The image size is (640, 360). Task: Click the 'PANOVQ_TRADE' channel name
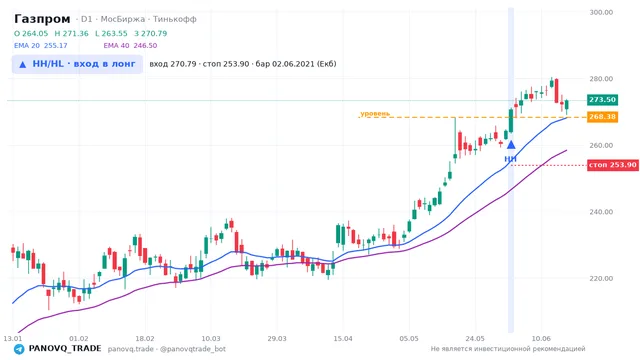pyautogui.click(x=65, y=349)
